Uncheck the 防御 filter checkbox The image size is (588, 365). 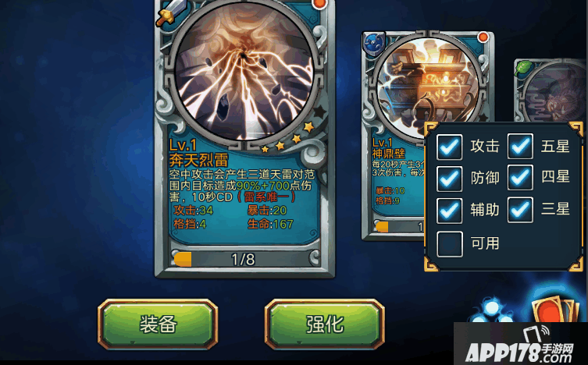pos(449,178)
